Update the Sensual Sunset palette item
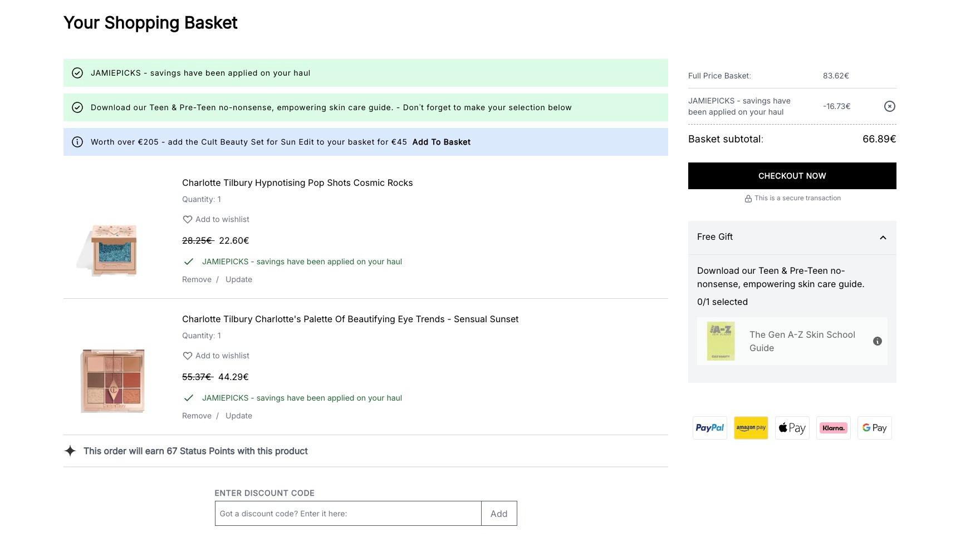Image resolution: width=980 pixels, height=552 pixels. click(x=238, y=416)
